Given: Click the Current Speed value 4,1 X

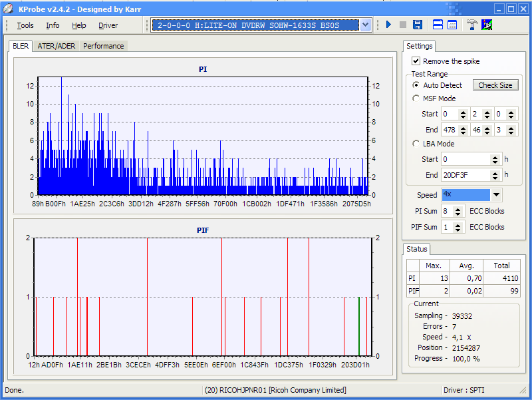Looking at the screenshot, I should (x=462, y=337).
